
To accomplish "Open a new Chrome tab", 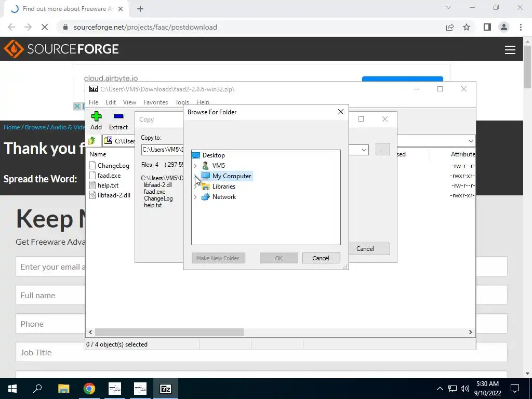I will [x=140, y=9].
